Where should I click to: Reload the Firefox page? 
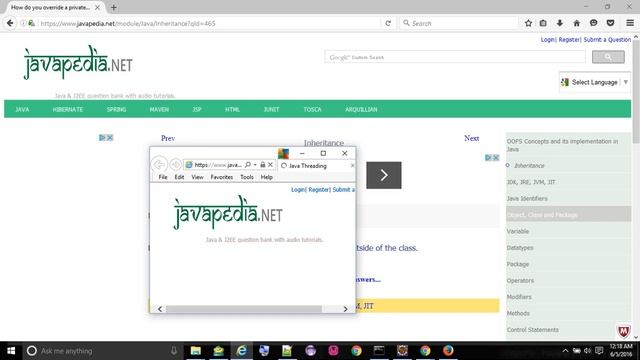click(388, 23)
